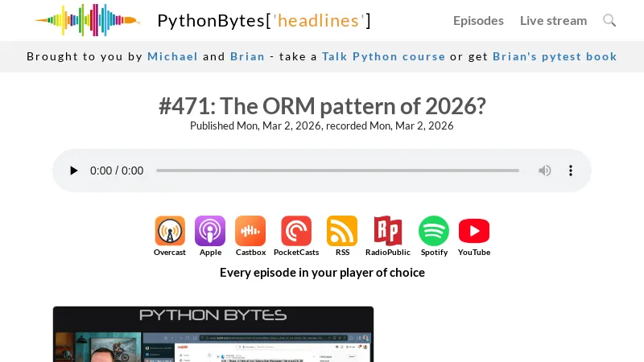Open the Talk Python course link
This screenshot has width=644, height=362.
(383, 56)
